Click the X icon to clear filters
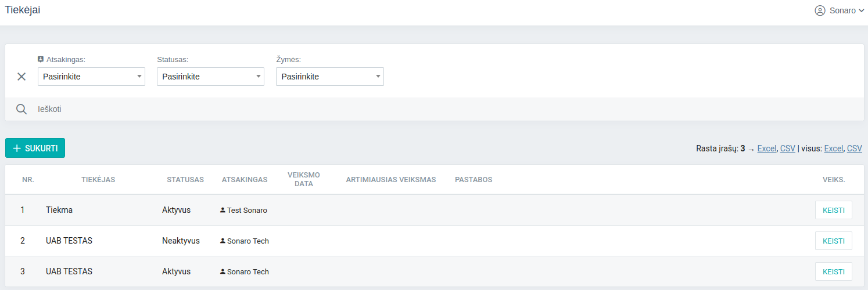868x290 pixels. click(21, 77)
